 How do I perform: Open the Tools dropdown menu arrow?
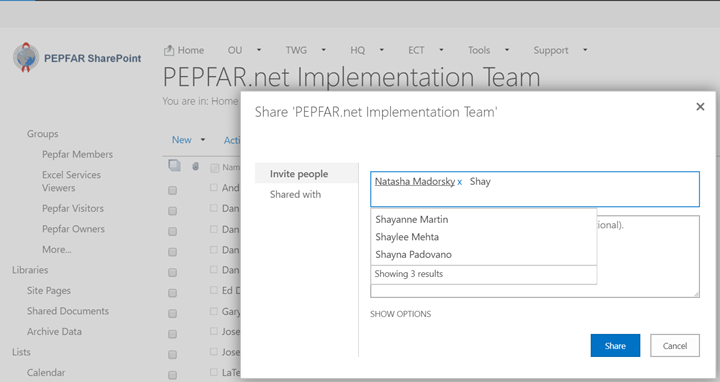(x=506, y=50)
